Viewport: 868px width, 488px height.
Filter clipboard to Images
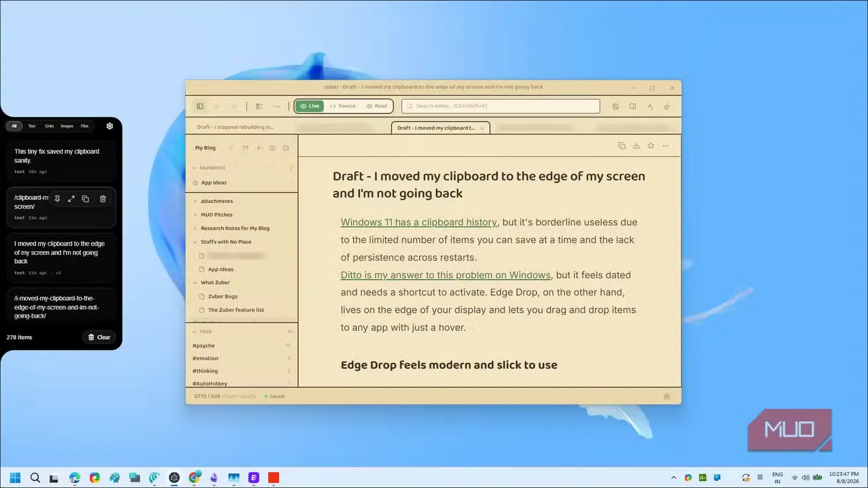click(x=67, y=126)
